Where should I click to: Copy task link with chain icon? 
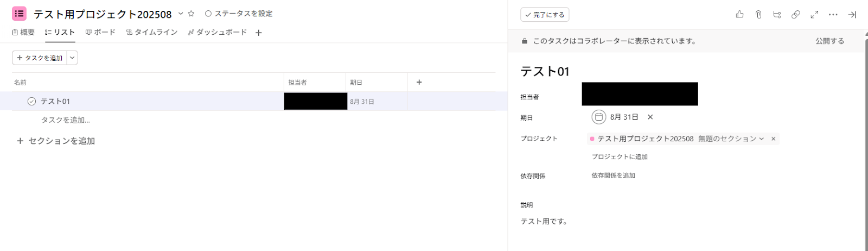pyautogui.click(x=795, y=15)
